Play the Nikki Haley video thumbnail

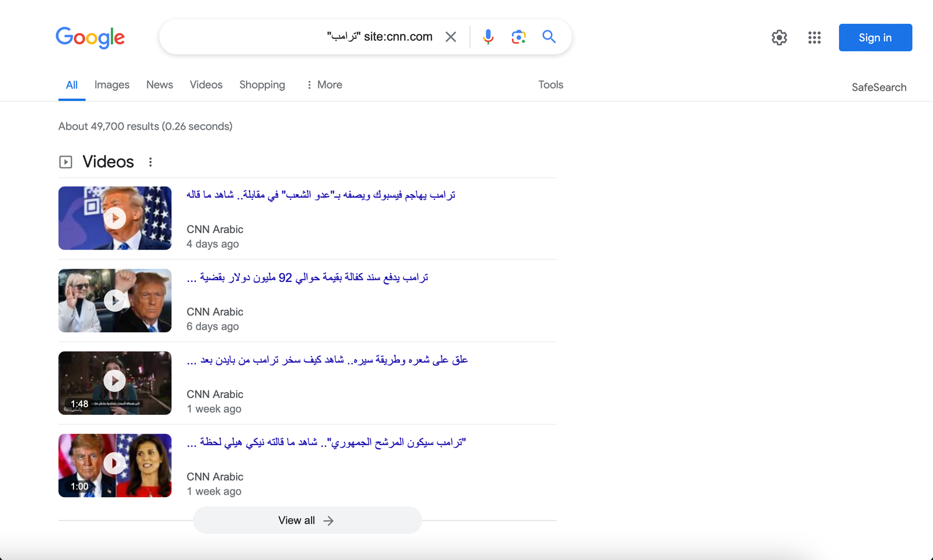(115, 465)
